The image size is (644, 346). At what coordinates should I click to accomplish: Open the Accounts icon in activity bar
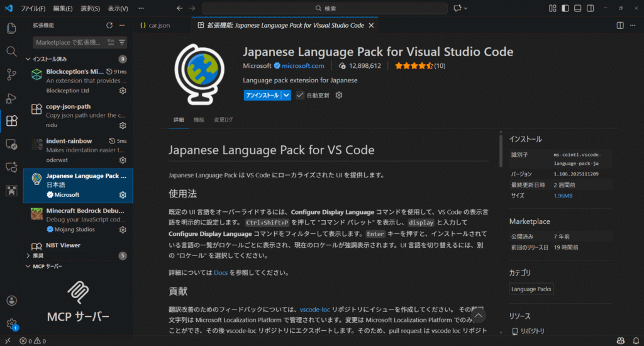coord(11,301)
